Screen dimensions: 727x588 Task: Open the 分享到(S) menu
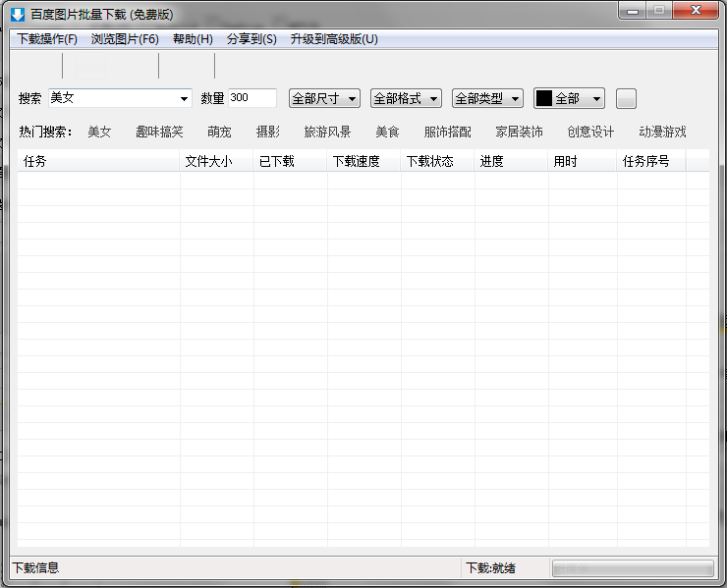point(252,39)
